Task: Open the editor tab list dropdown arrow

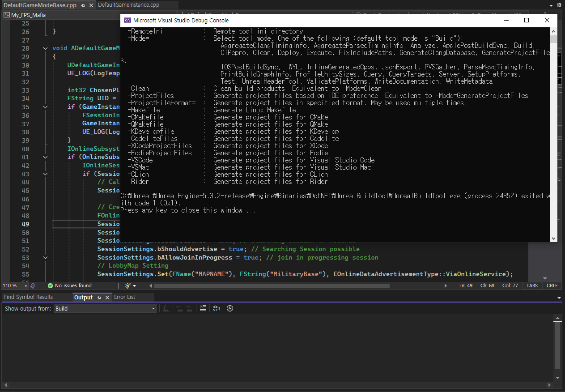Action: (x=551, y=5)
